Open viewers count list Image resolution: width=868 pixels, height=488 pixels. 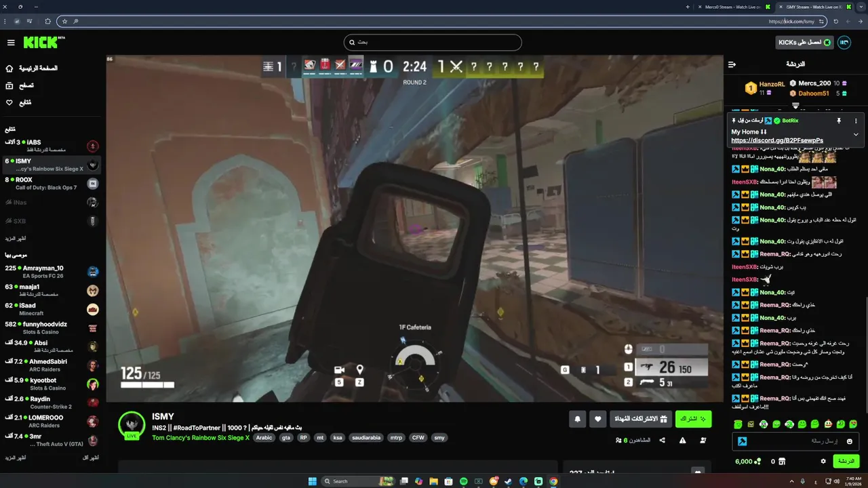point(633,440)
